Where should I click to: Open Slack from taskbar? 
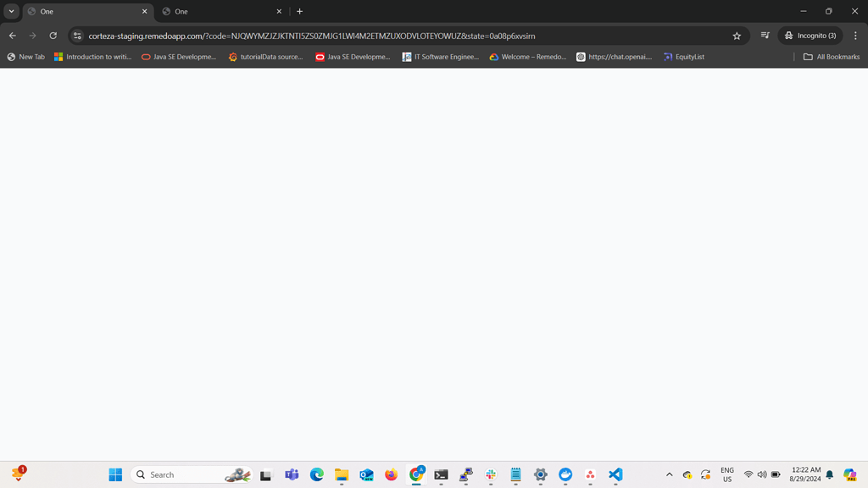click(491, 474)
